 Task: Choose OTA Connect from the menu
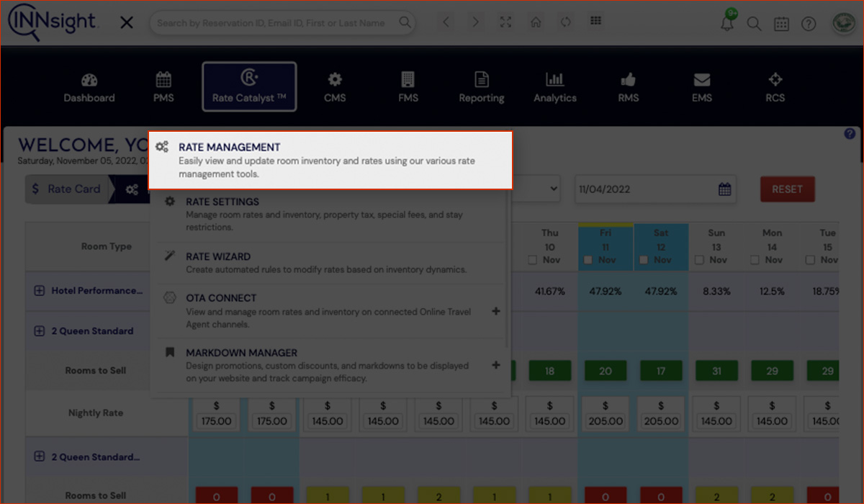click(330, 311)
